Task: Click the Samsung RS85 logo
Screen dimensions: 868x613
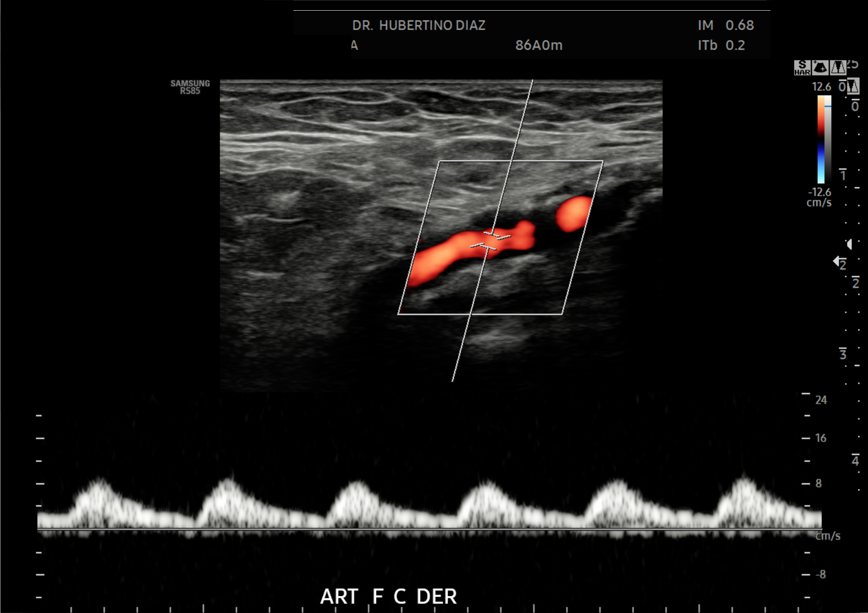Action: pos(190,87)
